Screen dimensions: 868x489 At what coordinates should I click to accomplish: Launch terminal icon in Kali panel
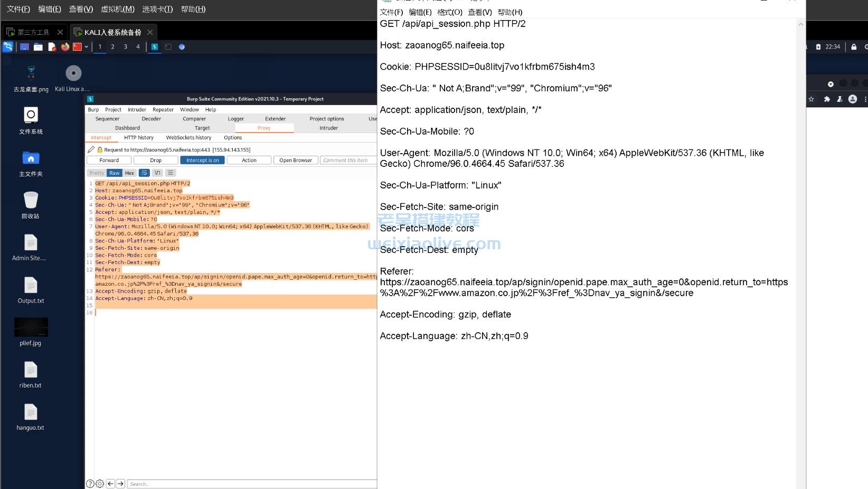pos(77,47)
